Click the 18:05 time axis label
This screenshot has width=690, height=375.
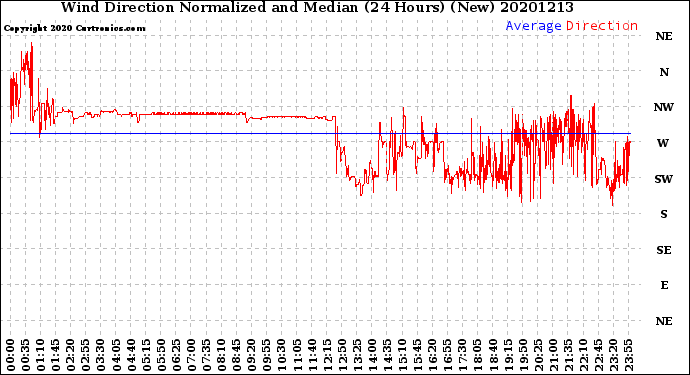[477, 354]
